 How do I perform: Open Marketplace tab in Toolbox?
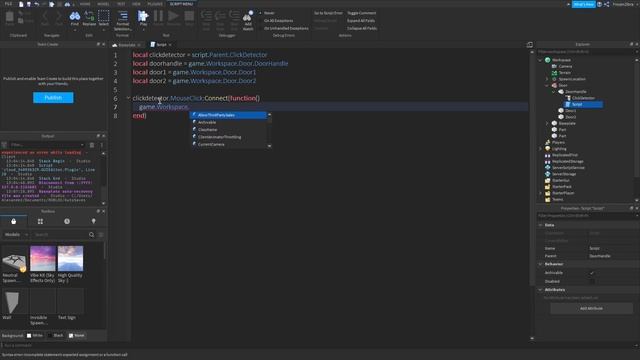point(13,221)
